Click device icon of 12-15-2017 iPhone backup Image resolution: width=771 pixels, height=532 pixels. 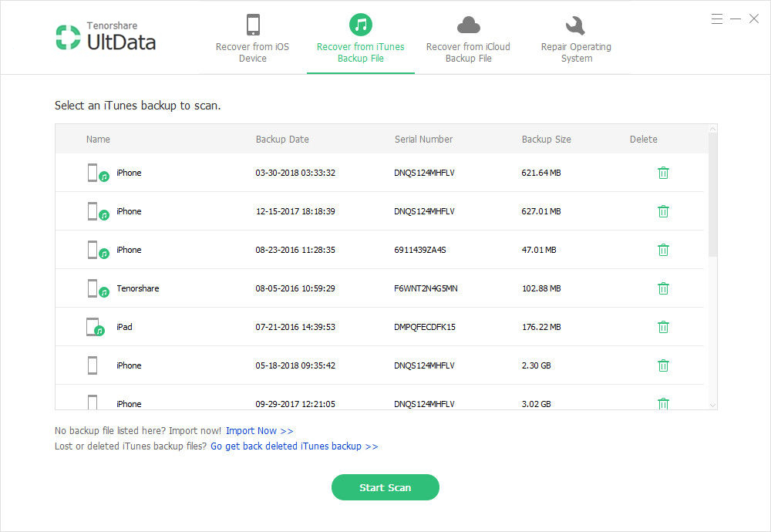click(x=98, y=211)
